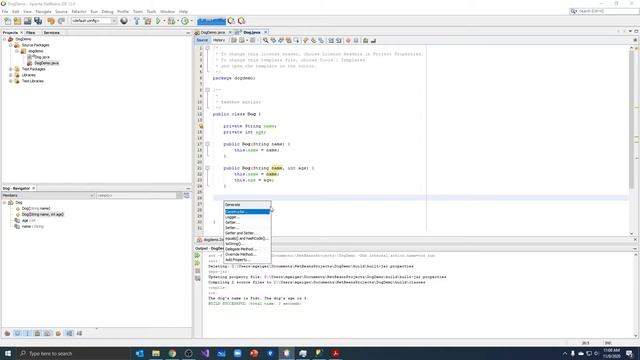Click the Profile Project clock icon
This screenshot has width=640, height=360.
[x=185, y=21]
